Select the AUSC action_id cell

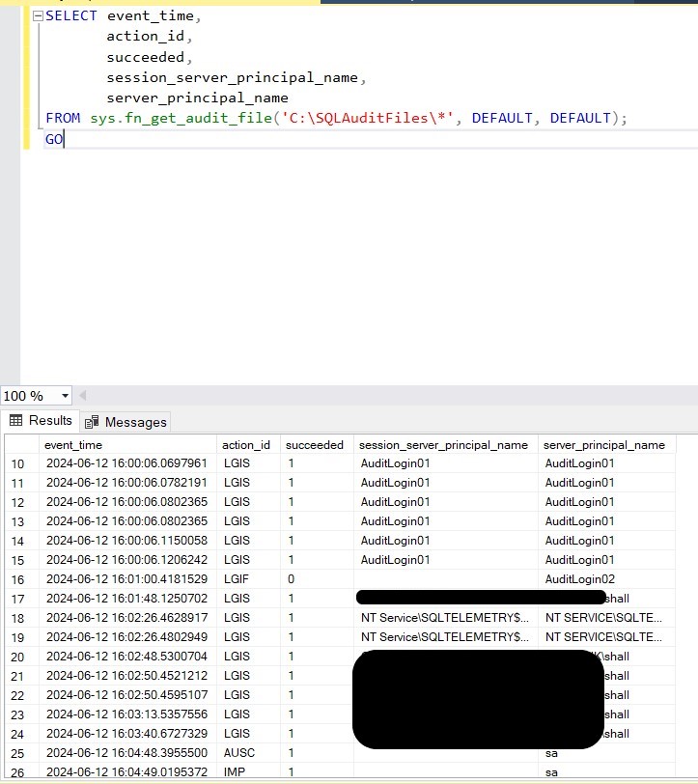pyautogui.click(x=248, y=753)
